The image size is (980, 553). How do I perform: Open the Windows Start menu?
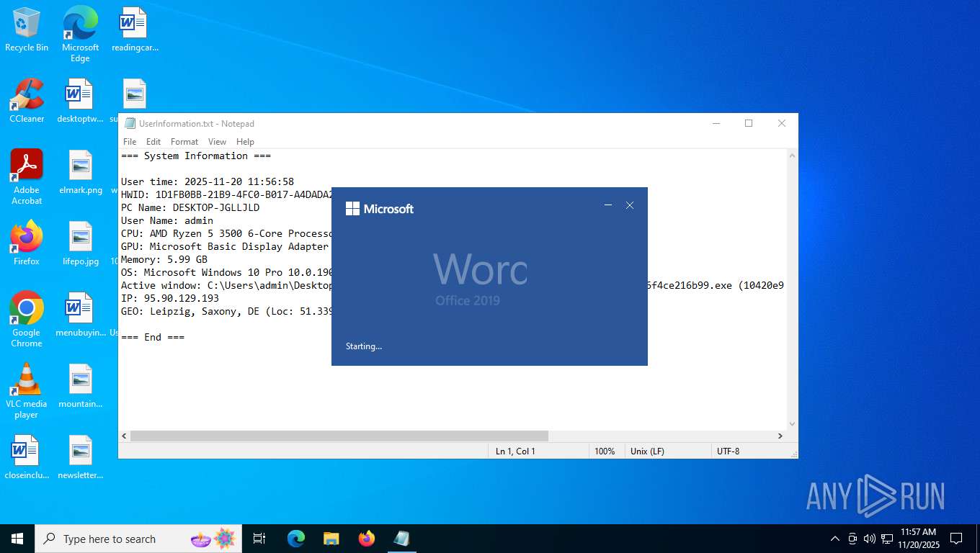point(17,539)
